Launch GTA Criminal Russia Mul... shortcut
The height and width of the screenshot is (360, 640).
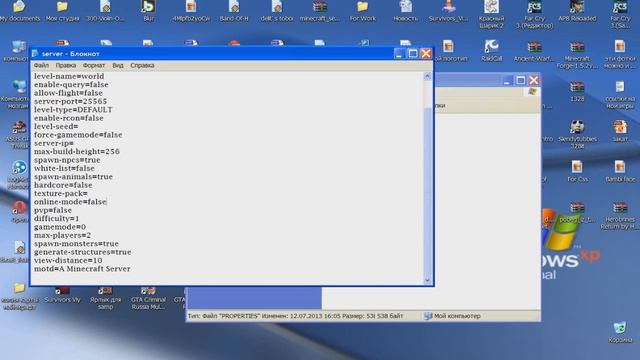point(148,298)
